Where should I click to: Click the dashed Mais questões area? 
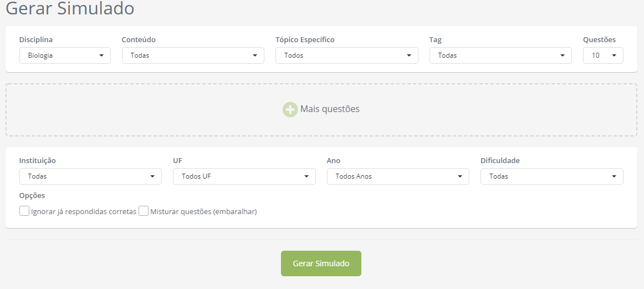click(321, 110)
